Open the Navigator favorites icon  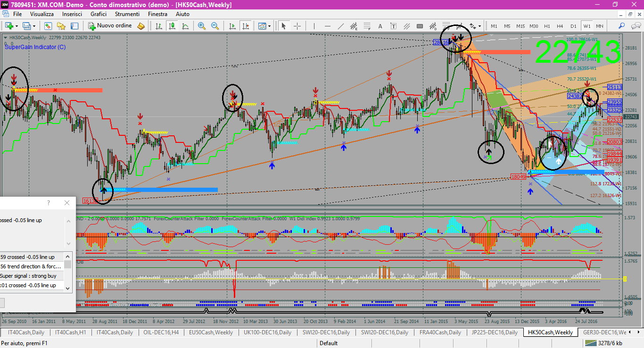coord(61,25)
